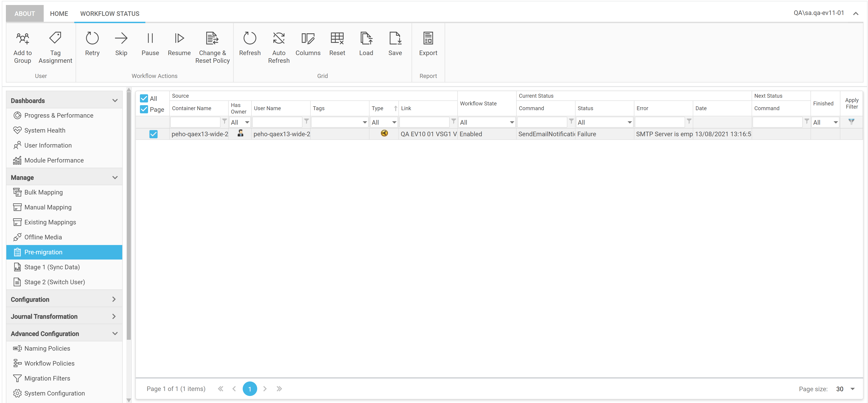Open Workflow Policies in sidebar

click(x=49, y=363)
